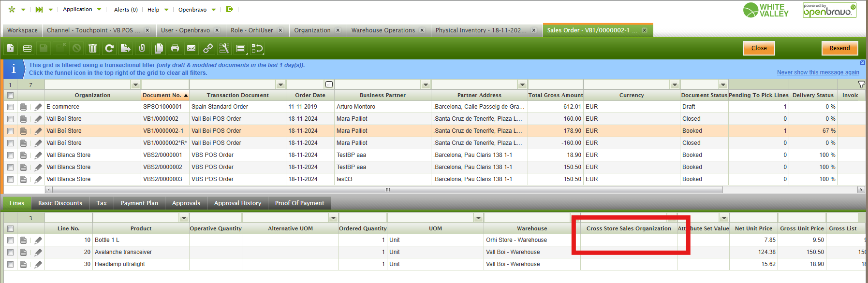Select the VBS2/0000002 order checkbox

pyautogui.click(x=10, y=167)
